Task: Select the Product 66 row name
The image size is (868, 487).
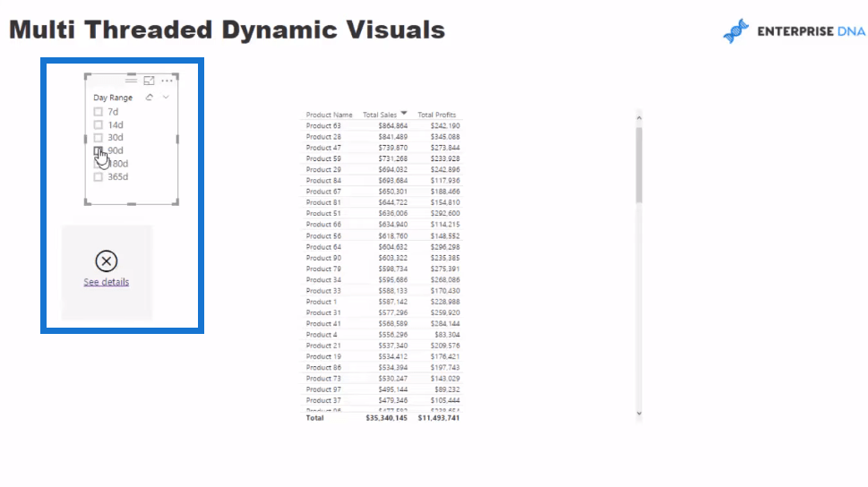Action: [x=323, y=225]
